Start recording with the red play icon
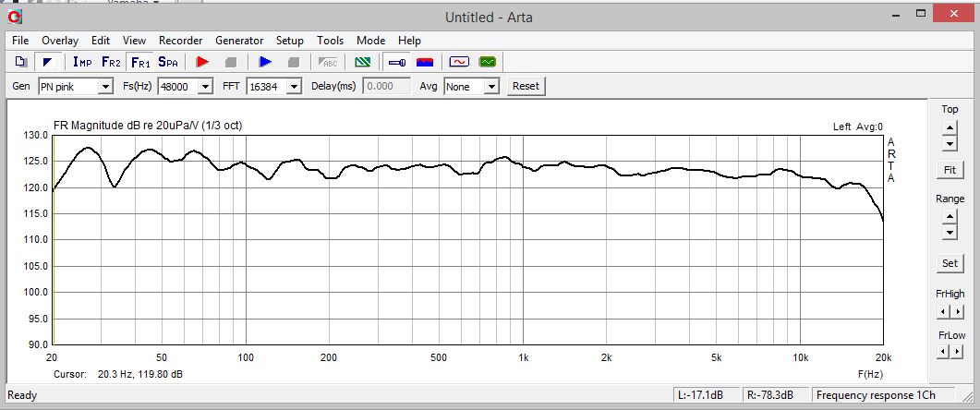The width and height of the screenshot is (980, 410). (x=201, y=62)
